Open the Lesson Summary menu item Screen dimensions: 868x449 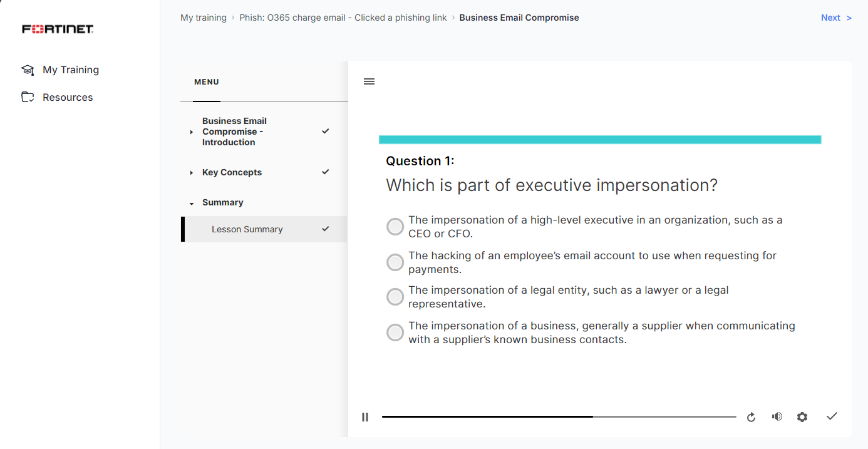point(247,229)
